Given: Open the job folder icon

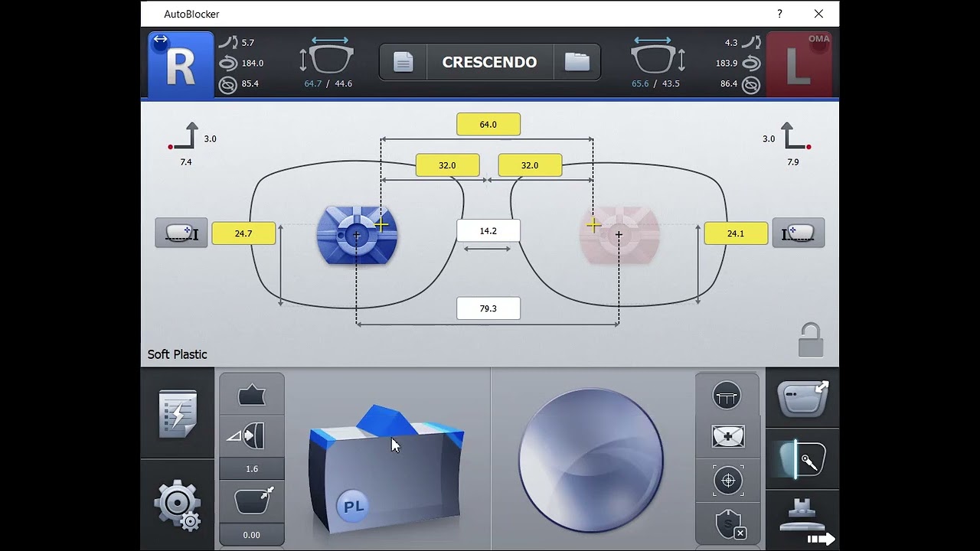Looking at the screenshot, I should (577, 62).
